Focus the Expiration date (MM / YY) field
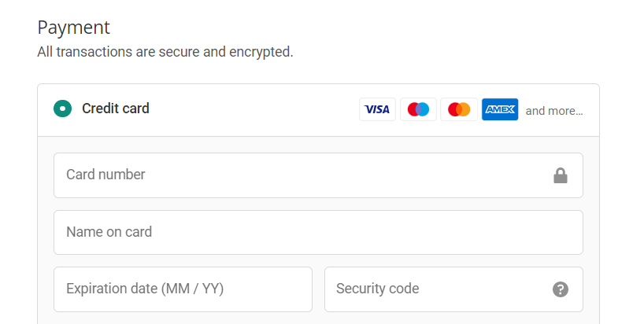 183,289
